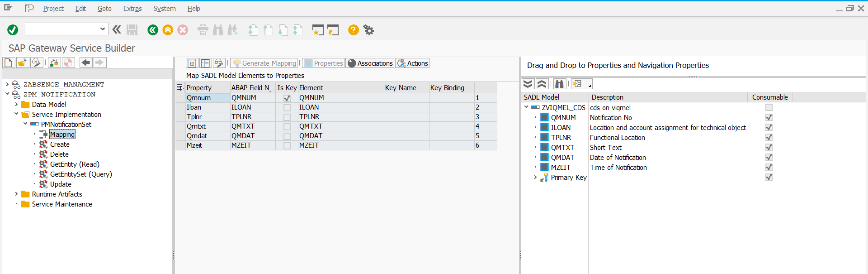Click the green Back icon
Image resolution: width=868 pixels, height=274 pixels.
click(x=153, y=30)
